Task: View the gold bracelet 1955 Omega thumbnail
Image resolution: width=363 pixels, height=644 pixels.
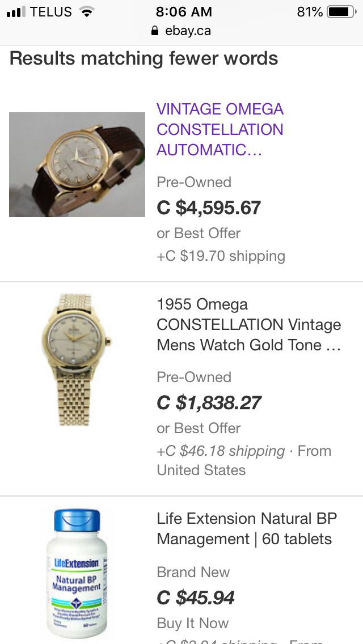Action: point(77,359)
